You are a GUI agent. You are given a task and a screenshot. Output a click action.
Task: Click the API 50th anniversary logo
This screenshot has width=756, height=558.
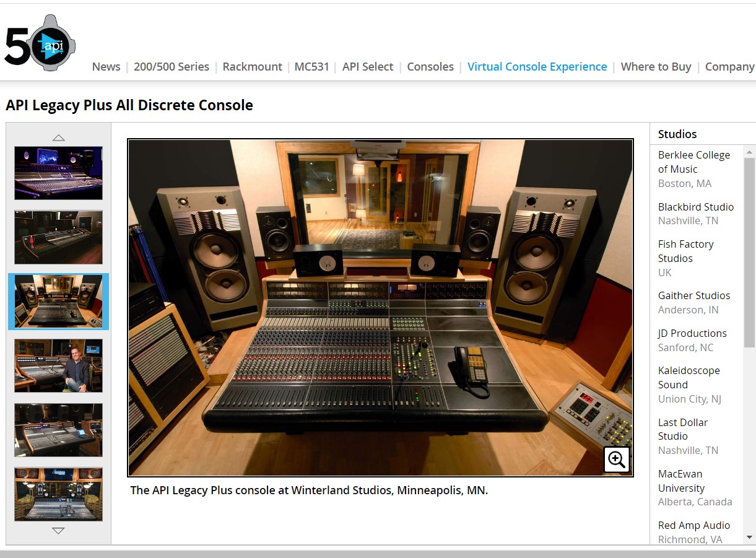40,43
